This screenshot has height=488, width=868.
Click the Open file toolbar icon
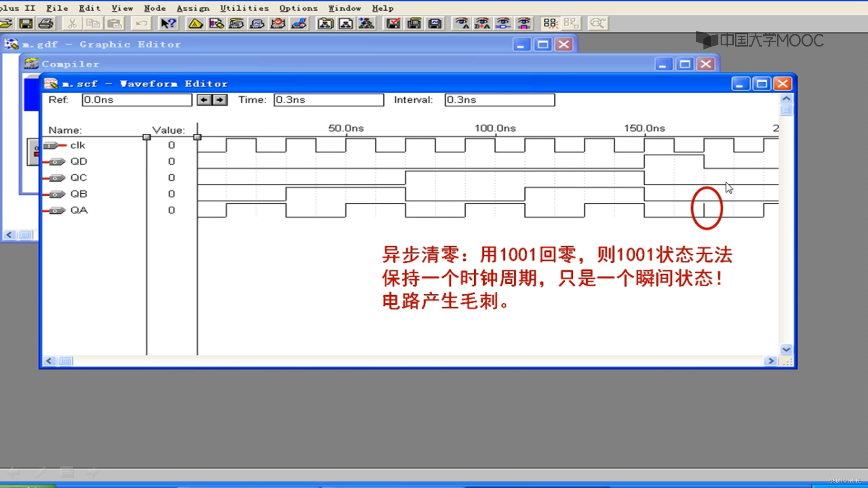coord(6,23)
